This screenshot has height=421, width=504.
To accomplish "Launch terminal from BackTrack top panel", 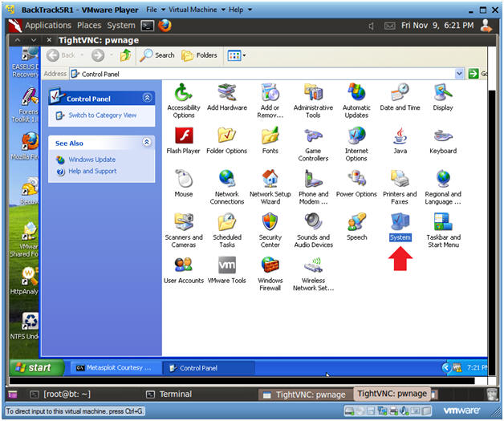I will click(x=148, y=26).
